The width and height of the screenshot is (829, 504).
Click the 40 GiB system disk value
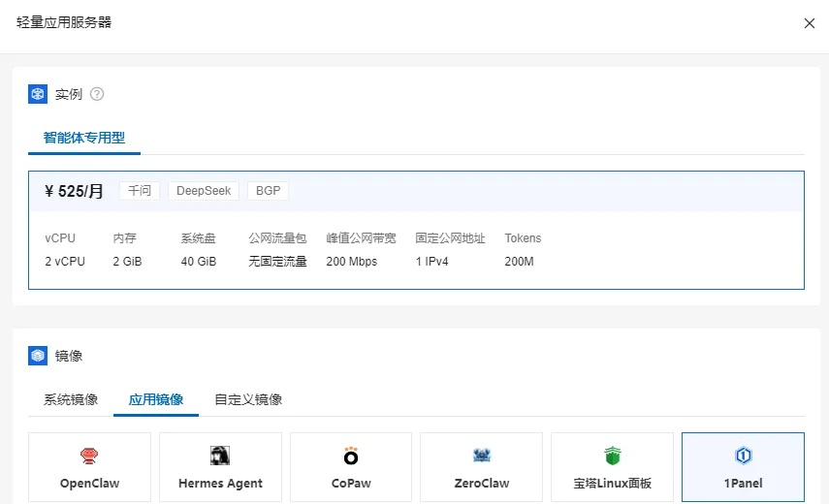click(199, 262)
